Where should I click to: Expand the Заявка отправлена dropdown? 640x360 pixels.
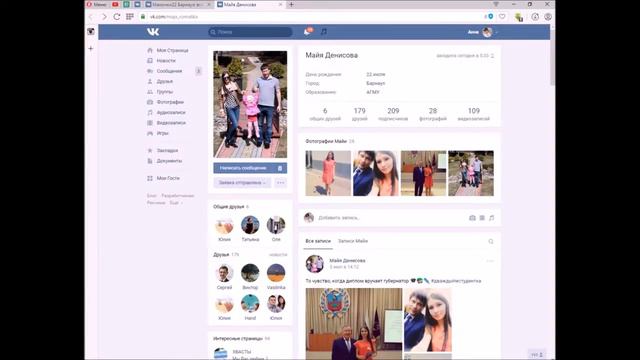point(242,182)
